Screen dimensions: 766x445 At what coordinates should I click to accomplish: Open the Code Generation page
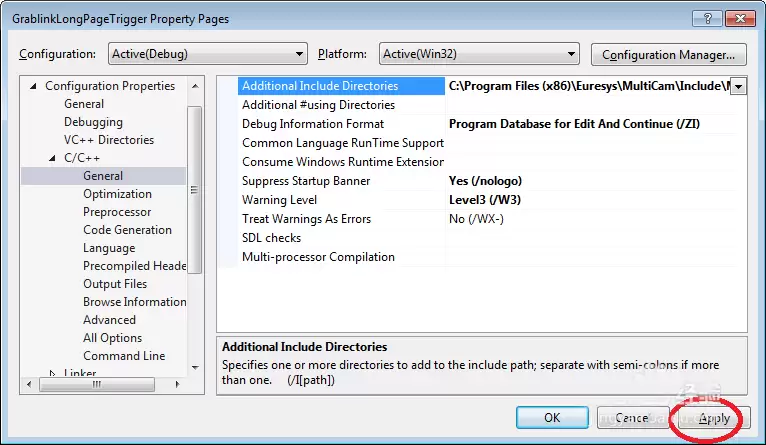pos(127,230)
